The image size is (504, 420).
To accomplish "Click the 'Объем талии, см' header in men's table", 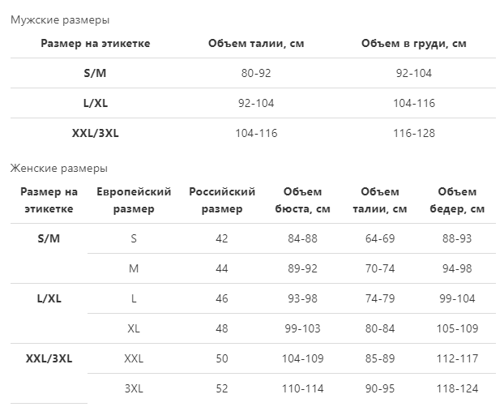I will tap(256, 44).
